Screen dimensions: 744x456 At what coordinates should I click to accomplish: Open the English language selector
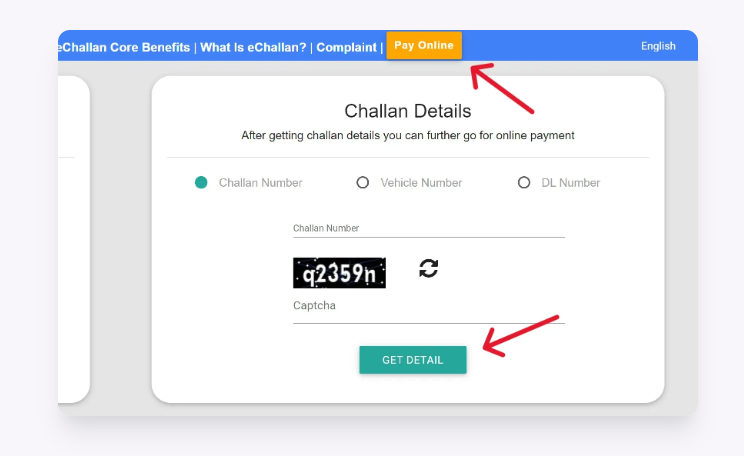coord(658,46)
